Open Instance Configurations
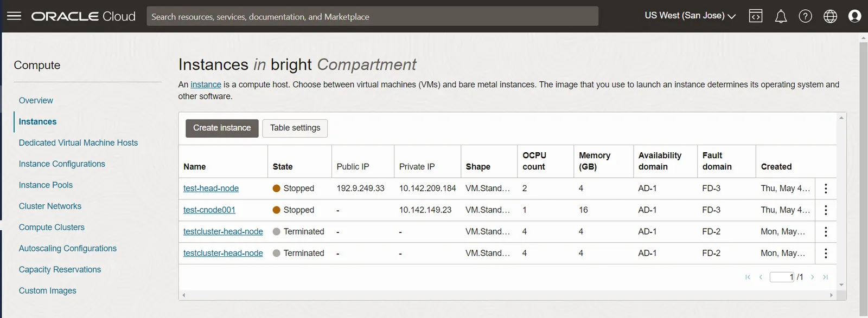This screenshot has height=318, width=868. point(62,164)
